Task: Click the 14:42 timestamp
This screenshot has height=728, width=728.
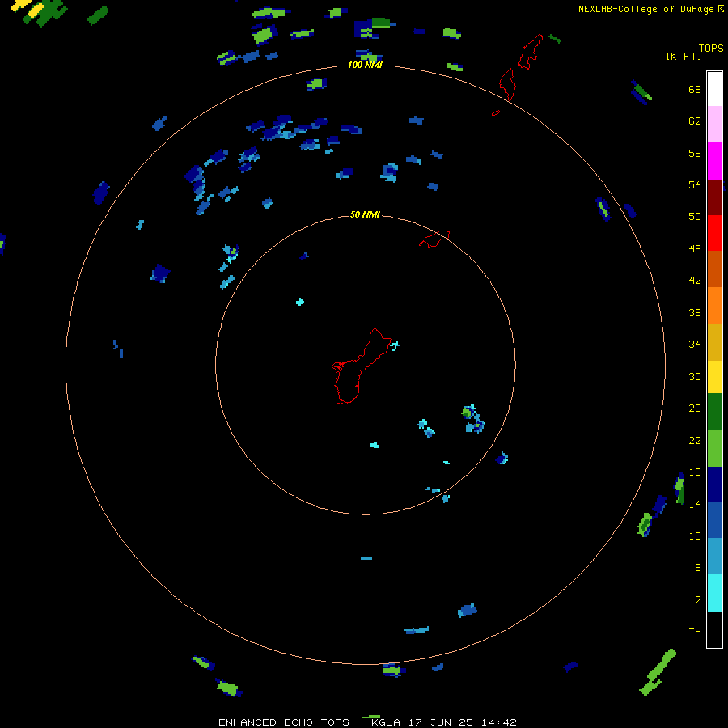Action: [x=498, y=722]
